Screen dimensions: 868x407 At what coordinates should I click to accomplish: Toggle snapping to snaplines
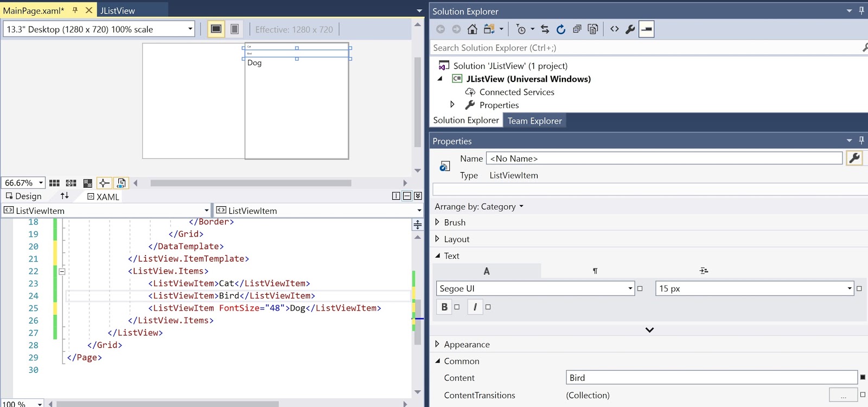pyautogui.click(x=104, y=183)
